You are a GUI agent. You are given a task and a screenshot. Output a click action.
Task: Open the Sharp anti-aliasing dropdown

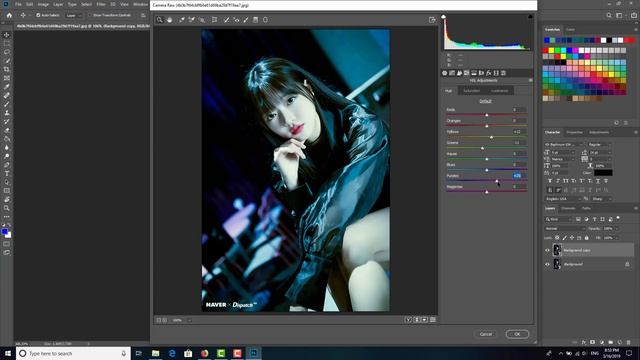pos(601,199)
